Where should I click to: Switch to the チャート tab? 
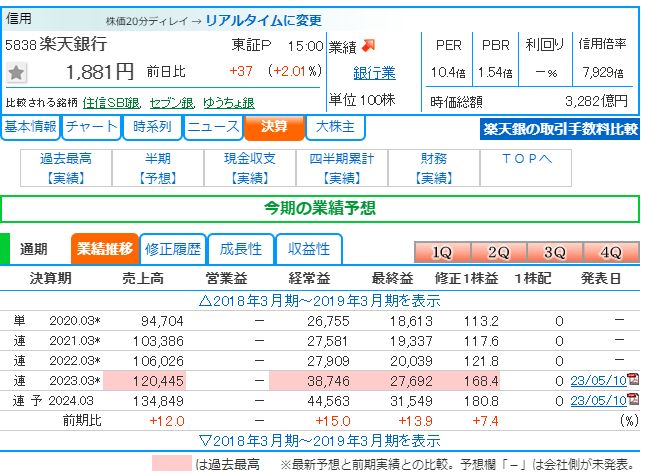(91, 127)
